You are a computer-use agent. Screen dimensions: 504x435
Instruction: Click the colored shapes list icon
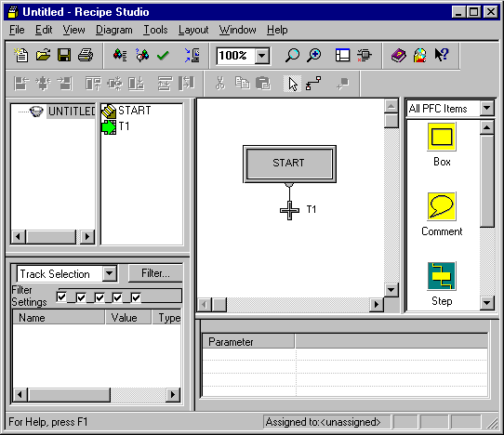pyautogui.click(x=120, y=55)
